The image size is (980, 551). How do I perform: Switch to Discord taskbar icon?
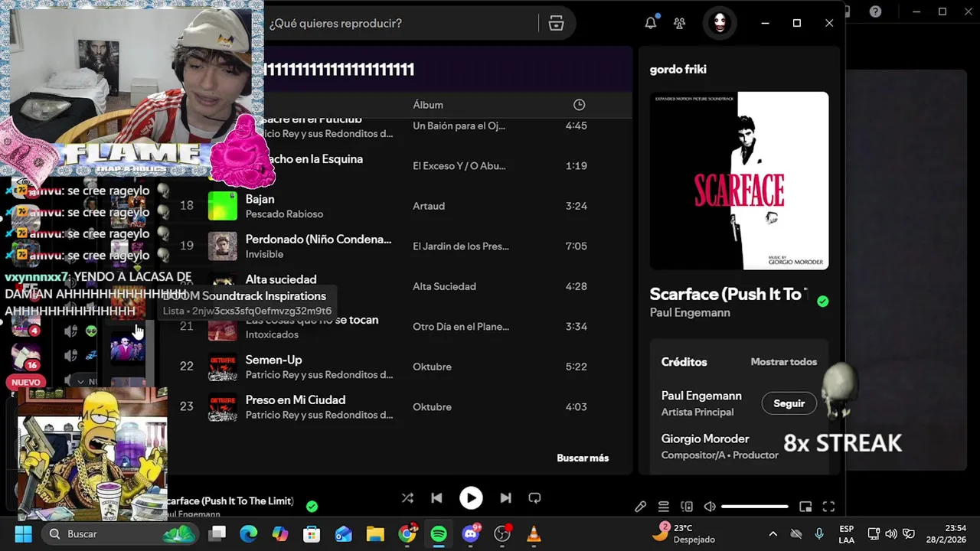click(x=471, y=533)
